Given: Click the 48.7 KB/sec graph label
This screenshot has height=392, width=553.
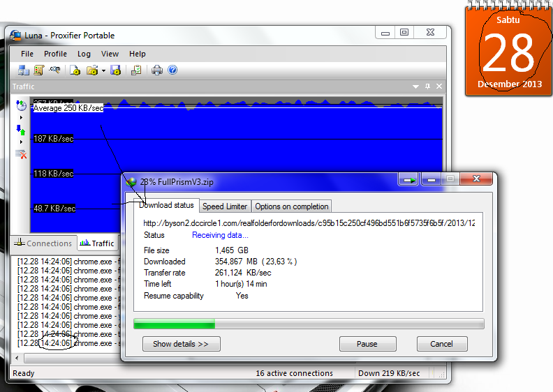Looking at the screenshot, I should point(54,209).
